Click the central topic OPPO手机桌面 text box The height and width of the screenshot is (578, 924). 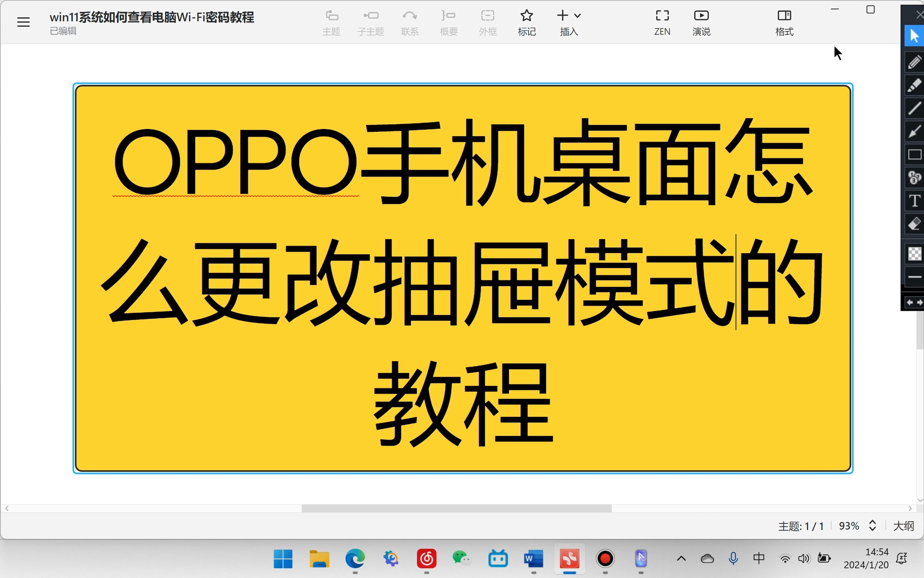click(463, 278)
